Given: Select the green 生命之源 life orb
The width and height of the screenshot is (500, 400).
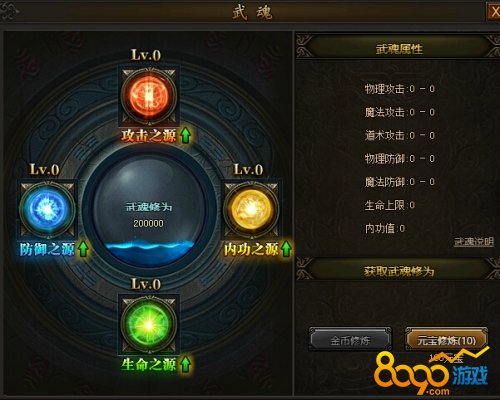Looking at the screenshot, I should pyautogui.click(x=149, y=324).
